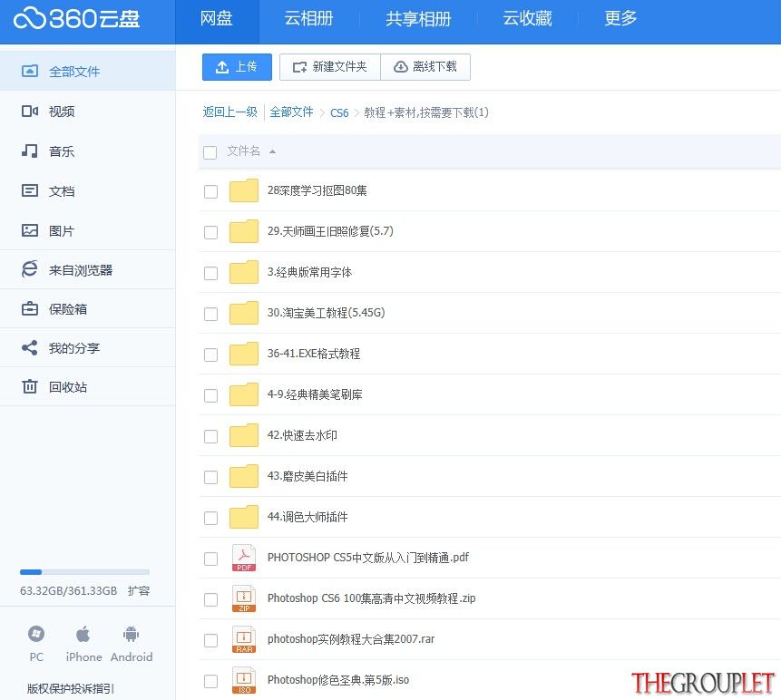This screenshot has width=781, height=700.
Task: Click the 版权保护投诉指引 link
Action: coord(70,688)
